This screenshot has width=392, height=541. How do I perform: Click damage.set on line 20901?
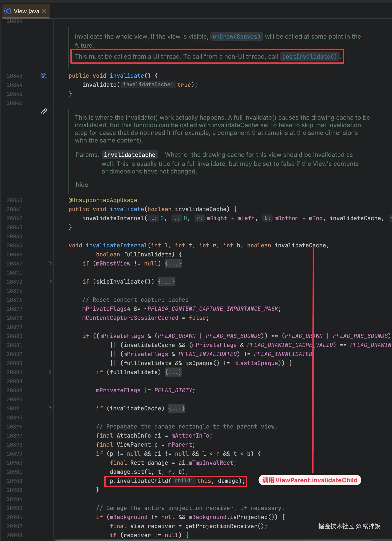[x=126, y=472]
